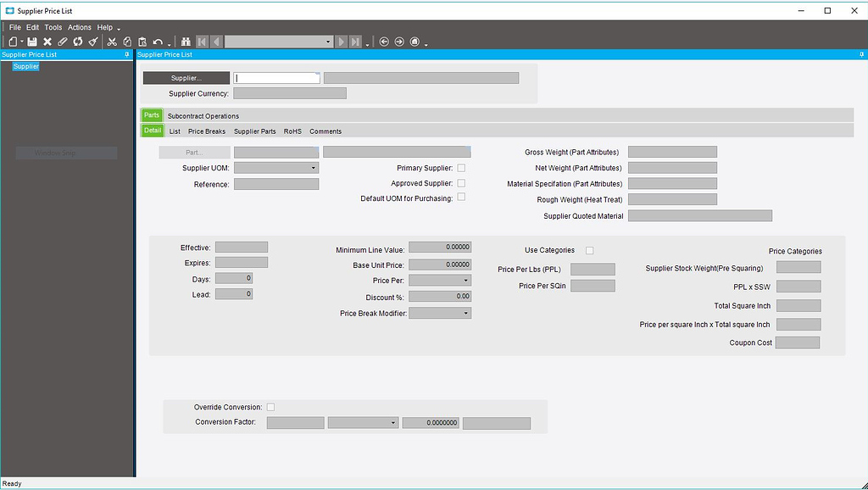Open the Tools menu
Screen dimensions: 868x490
(x=53, y=27)
